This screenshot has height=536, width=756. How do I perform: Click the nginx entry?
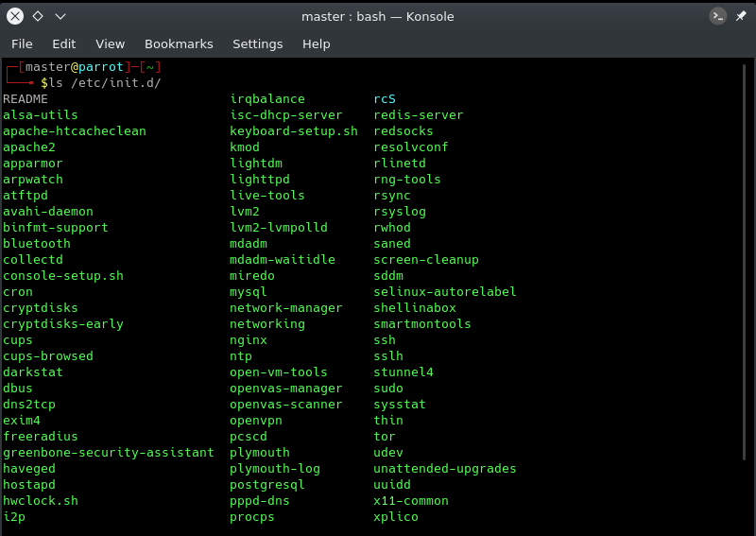point(249,339)
